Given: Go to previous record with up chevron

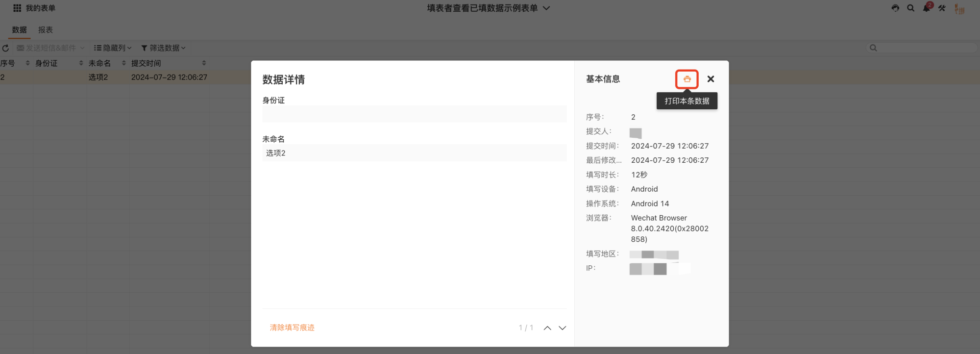Looking at the screenshot, I should (547, 328).
